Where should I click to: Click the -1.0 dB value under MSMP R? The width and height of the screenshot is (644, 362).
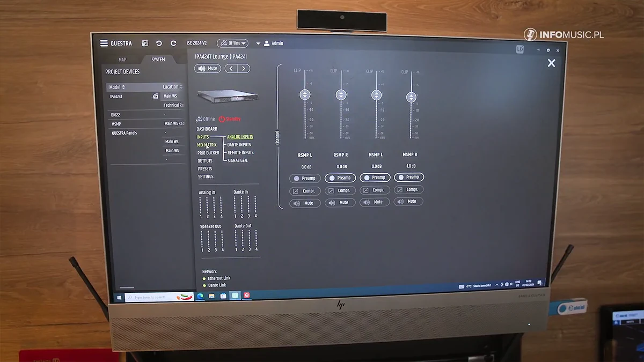tap(411, 166)
